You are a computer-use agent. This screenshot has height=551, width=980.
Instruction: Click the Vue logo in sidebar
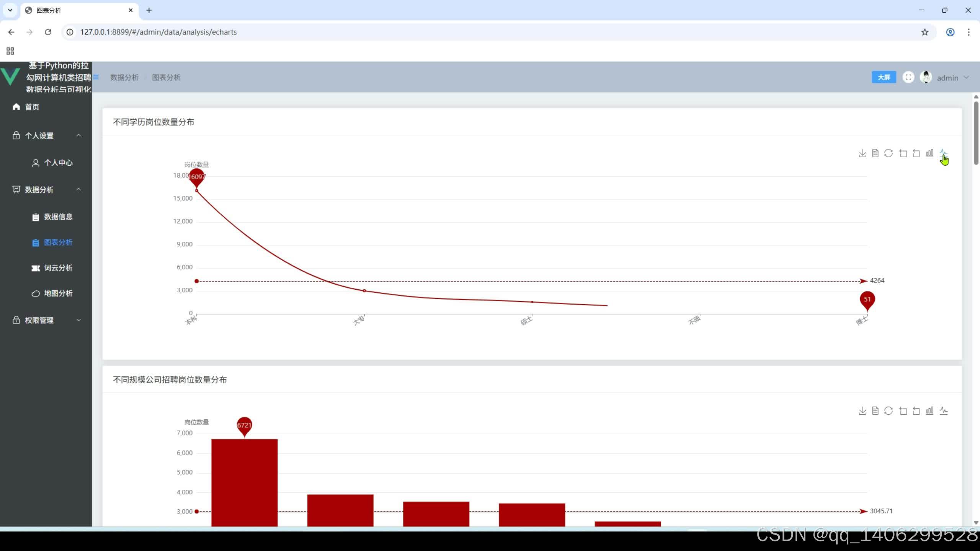coord(10,77)
